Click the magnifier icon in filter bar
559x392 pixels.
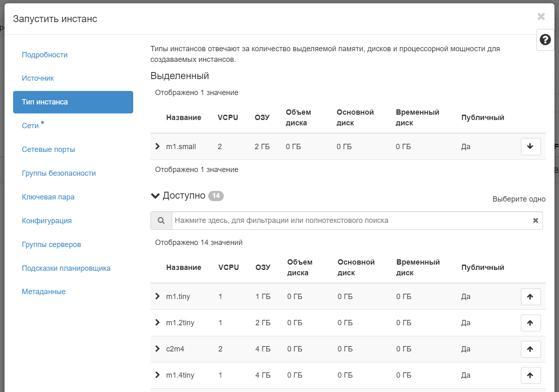pos(161,220)
